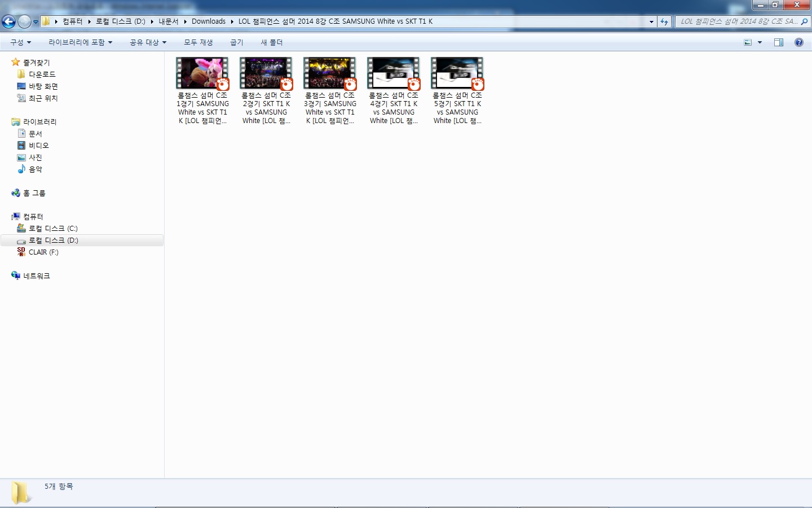Viewport: 812px width, 508px height.
Task: Click the refresh button beside address bar
Action: click(x=664, y=21)
